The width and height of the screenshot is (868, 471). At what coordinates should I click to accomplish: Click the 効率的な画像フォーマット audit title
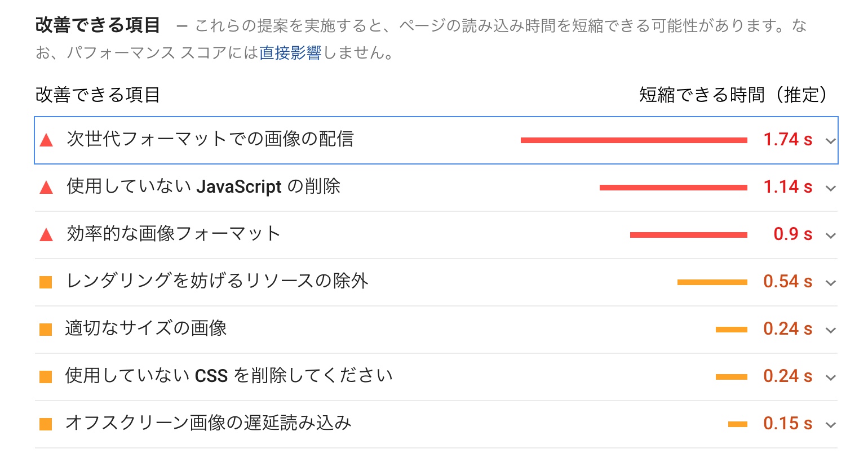point(173,234)
